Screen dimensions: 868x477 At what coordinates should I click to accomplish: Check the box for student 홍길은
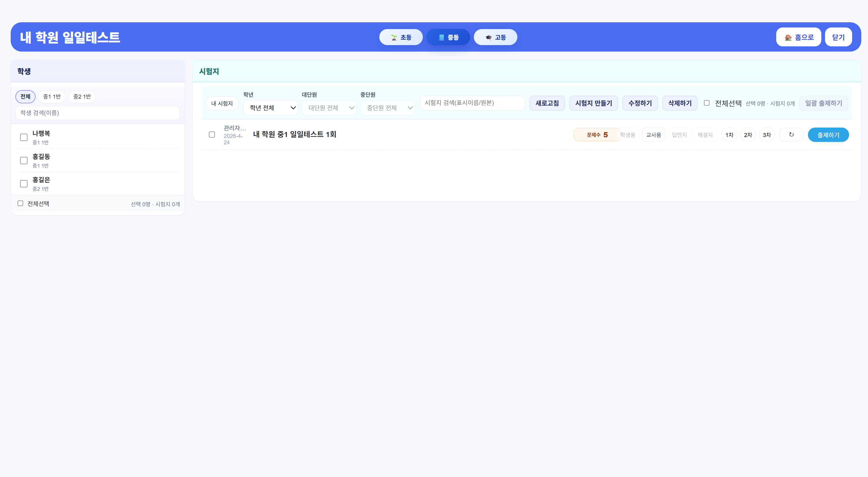tap(23, 183)
